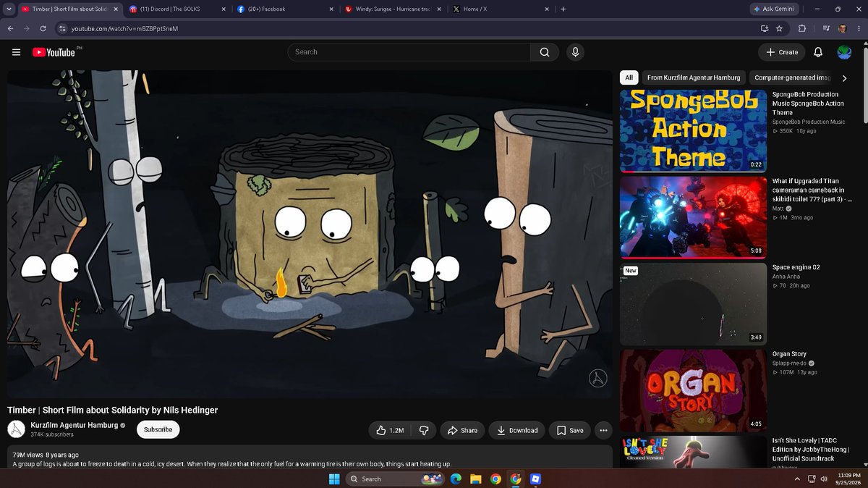868x488 pixels.
Task: Open the Upgraded Titan cameraman video thumbnail
Action: pos(694,217)
